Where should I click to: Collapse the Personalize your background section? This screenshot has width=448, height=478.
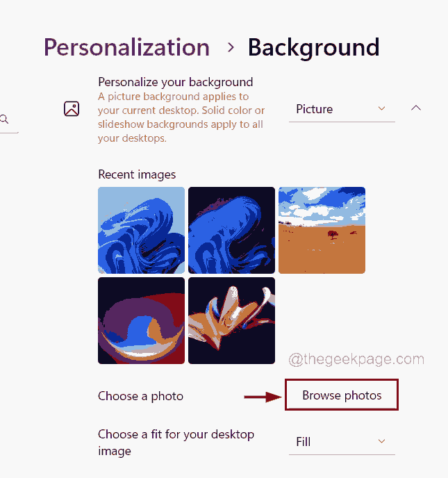416,108
